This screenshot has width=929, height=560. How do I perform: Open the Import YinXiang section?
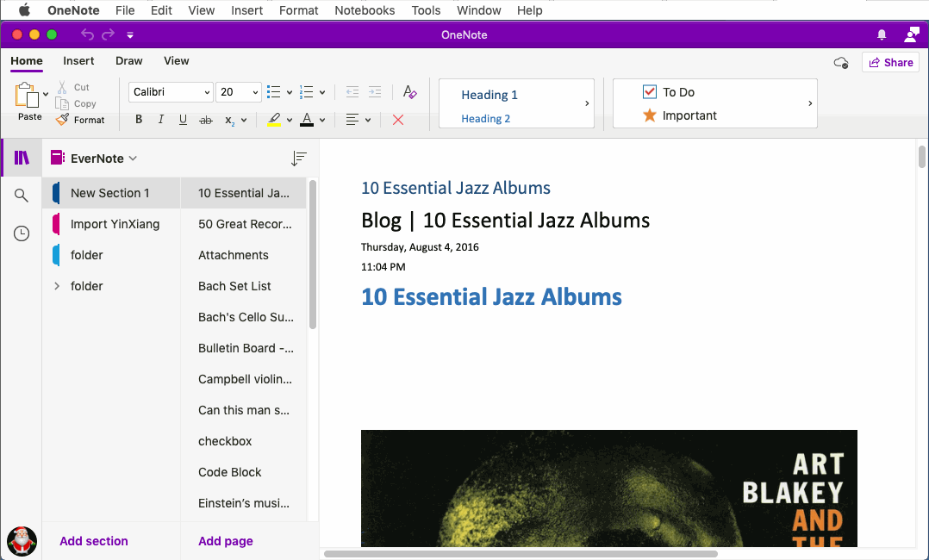click(x=111, y=224)
